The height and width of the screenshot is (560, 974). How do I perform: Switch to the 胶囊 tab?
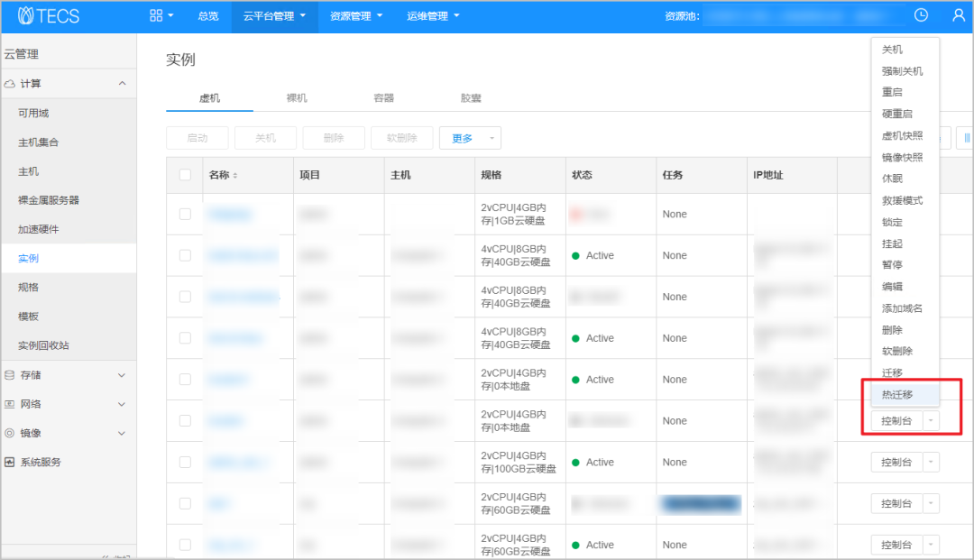[x=470, y=98]
